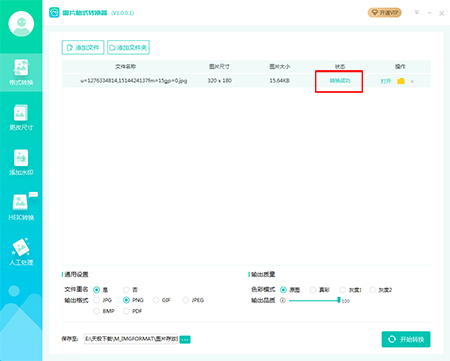Click 打开 link for the jpg row
The width and height of the screenshot is (450, 361).
[x=386, y=81]
